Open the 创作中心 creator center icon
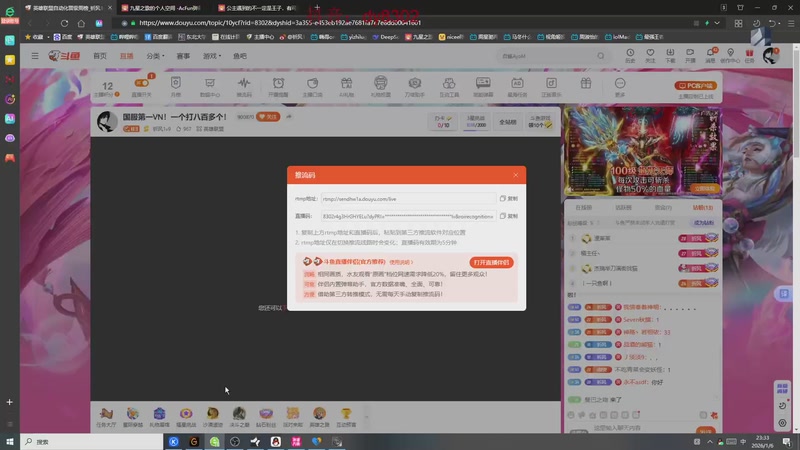 click(730, 56)
